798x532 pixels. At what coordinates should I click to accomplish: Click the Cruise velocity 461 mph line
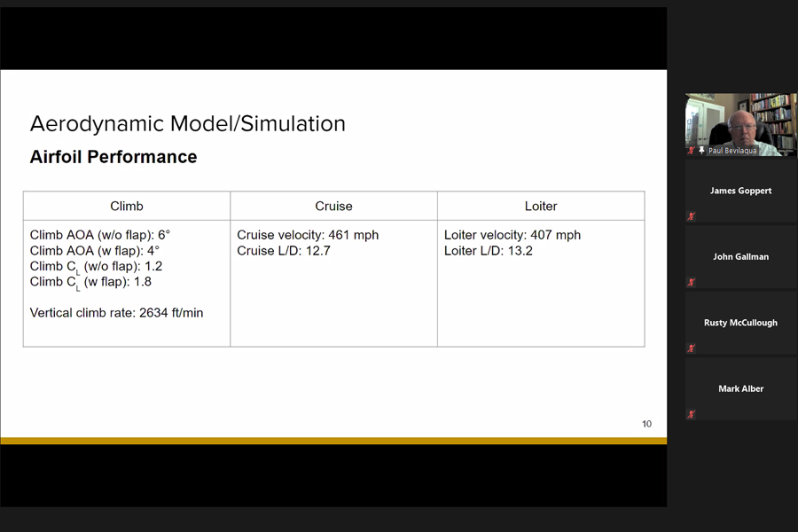coord(308,235)
